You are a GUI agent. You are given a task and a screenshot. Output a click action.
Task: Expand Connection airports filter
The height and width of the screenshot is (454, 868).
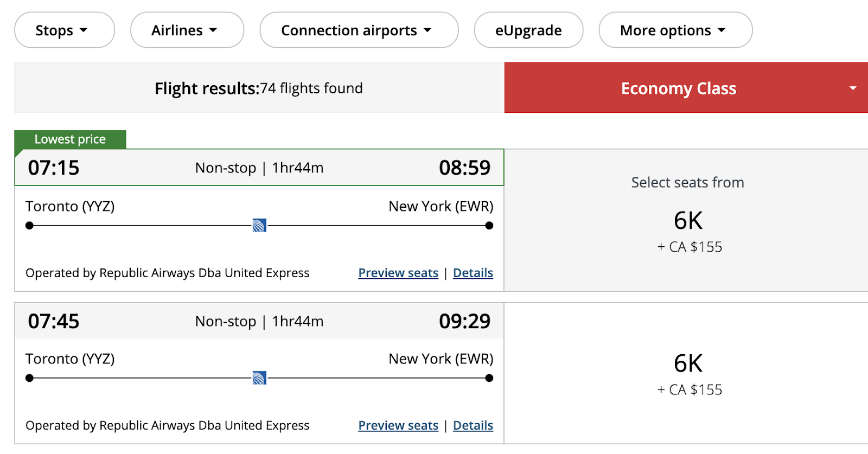pyautogui.click(x=359, y=30)
